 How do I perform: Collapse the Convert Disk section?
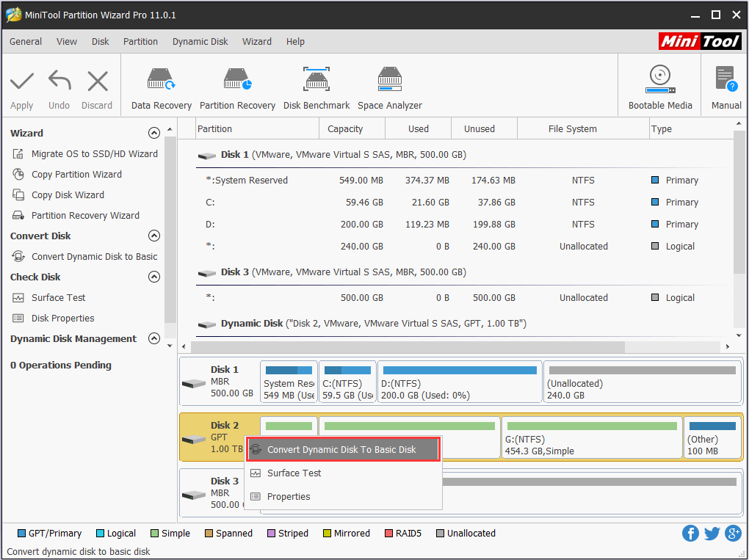tap(153, 236)
